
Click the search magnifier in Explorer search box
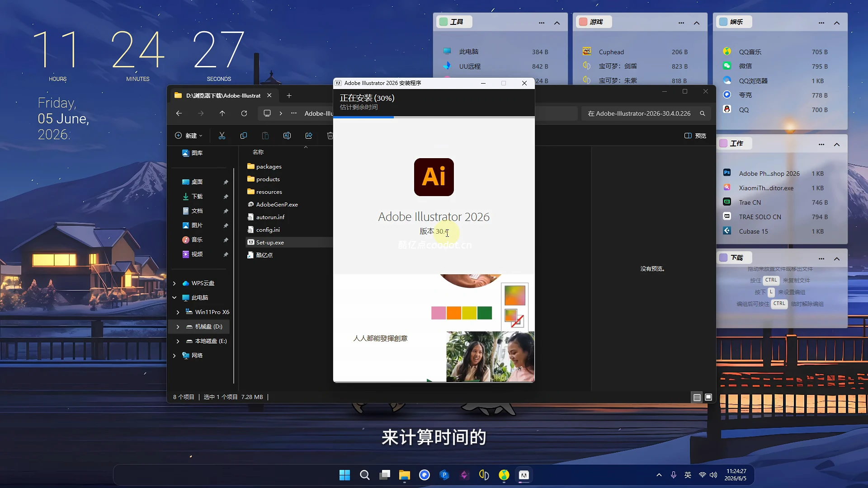pyautogui.click(x=702, y=113)
